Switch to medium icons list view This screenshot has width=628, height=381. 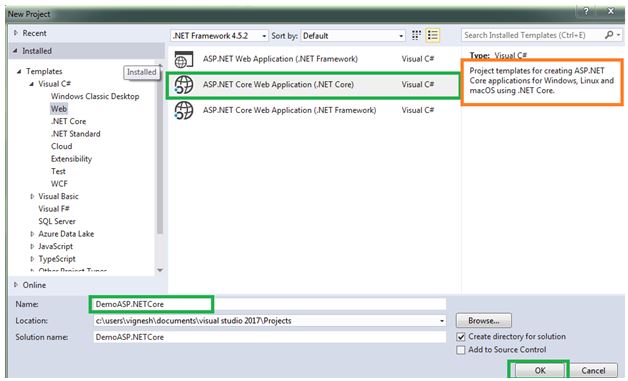[x=433, y=35]
